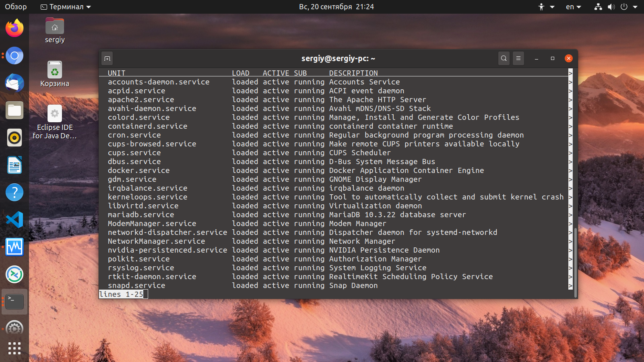
Task: Select the sergiy home folder icon
Action: coord(55,31)
